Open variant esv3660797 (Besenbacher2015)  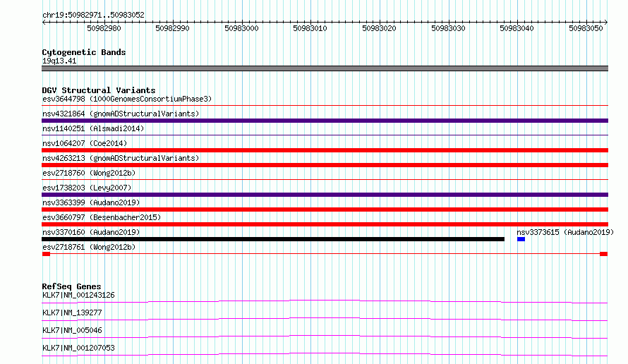coord(102,217)
